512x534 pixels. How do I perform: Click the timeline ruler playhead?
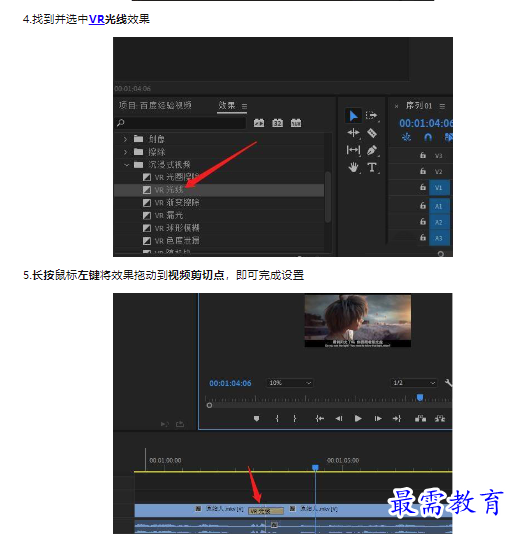[x=315, y=468]
